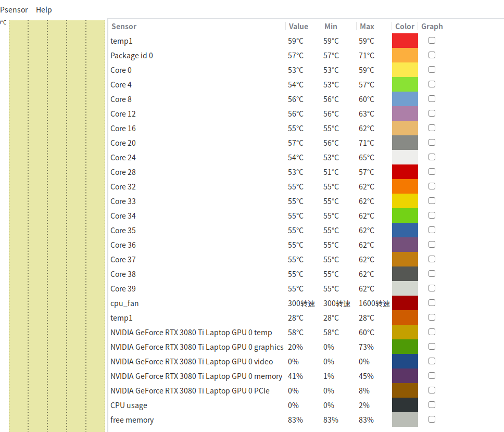Check graph box for CPU usage
This screenshot has width=504, height=432.
tap(432, 405)
